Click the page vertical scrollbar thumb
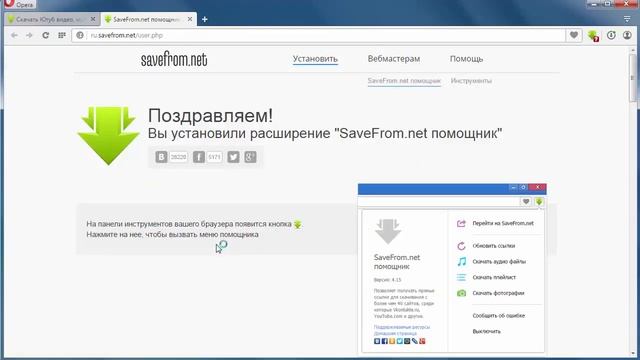640x360 pixels. (633, 78)
